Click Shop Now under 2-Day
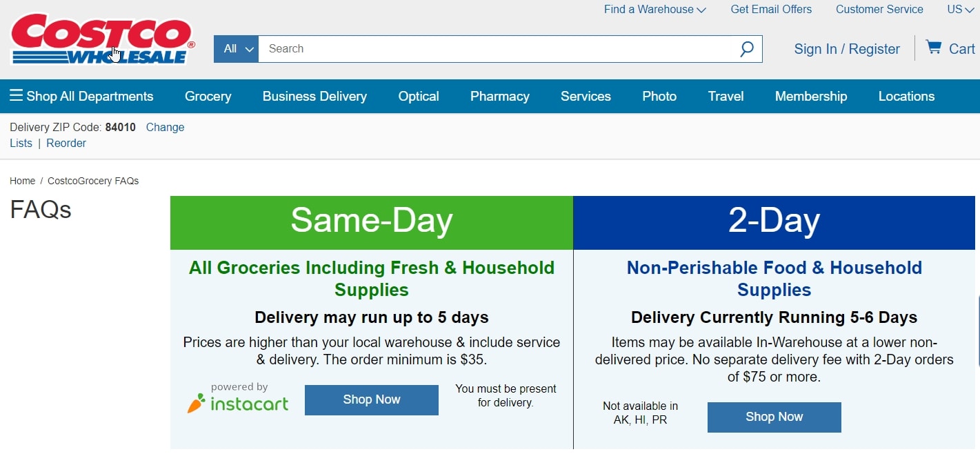980x454 pixels. [774, 417]
